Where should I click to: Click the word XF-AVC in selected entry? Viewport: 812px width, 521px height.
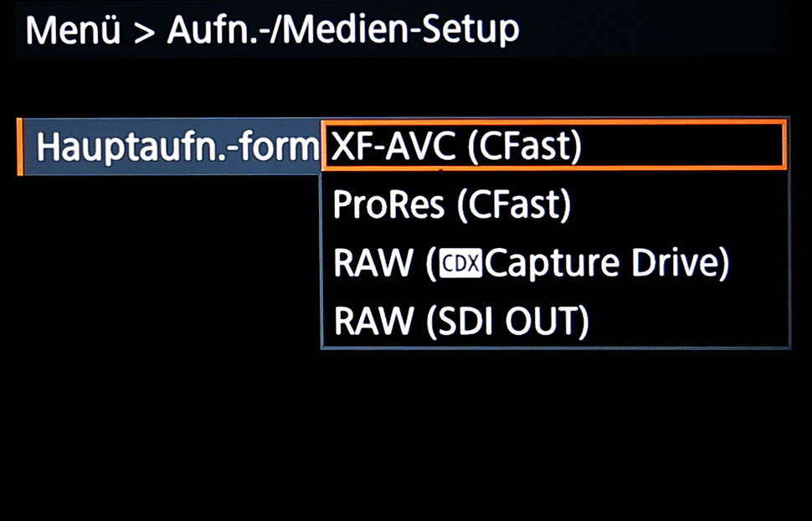[x=395, y=146]
